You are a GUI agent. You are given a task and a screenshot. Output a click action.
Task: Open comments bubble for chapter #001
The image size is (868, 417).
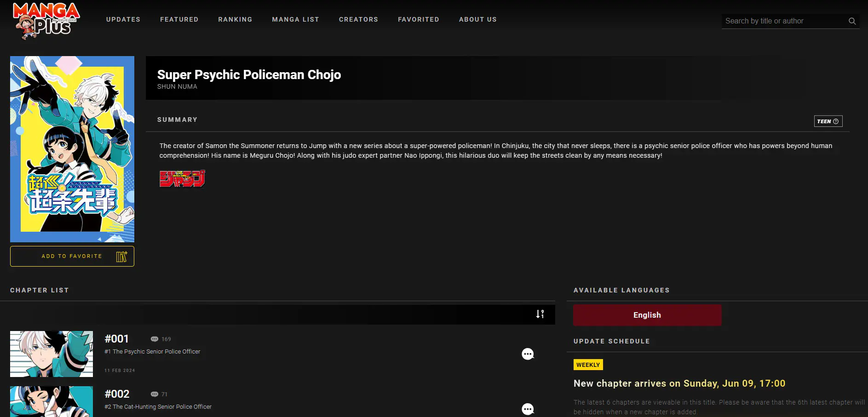pos(528,354)
